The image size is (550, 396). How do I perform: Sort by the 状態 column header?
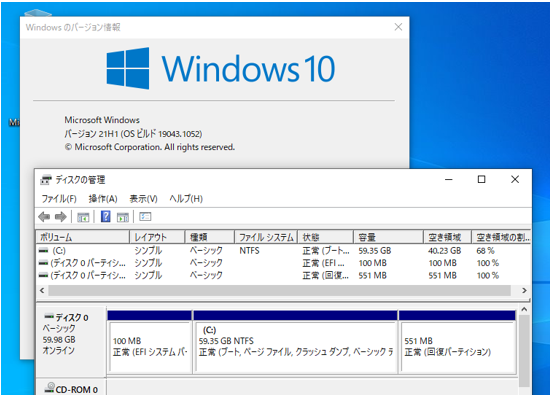pyautogui.click(x=326, y=237)
